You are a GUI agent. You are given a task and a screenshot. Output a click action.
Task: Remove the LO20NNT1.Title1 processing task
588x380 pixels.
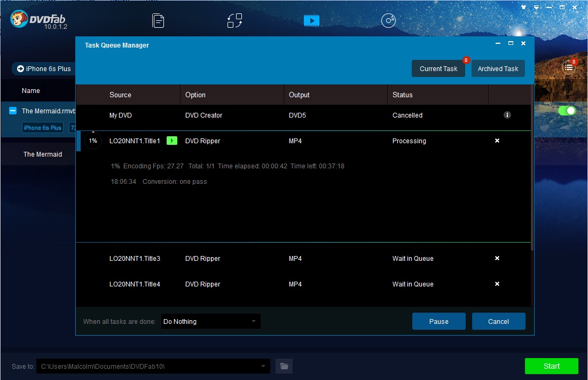[x=497, y=141]
